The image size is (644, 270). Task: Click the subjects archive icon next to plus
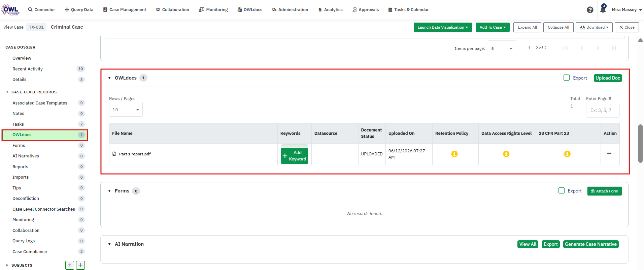(x=70, y=265)
